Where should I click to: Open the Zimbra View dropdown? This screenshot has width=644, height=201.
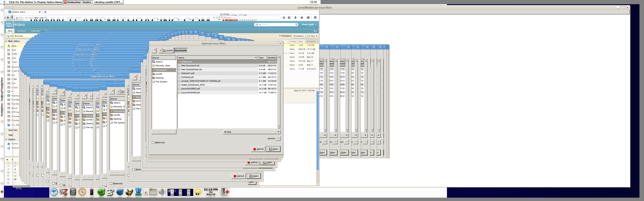(x=312, y=36)
